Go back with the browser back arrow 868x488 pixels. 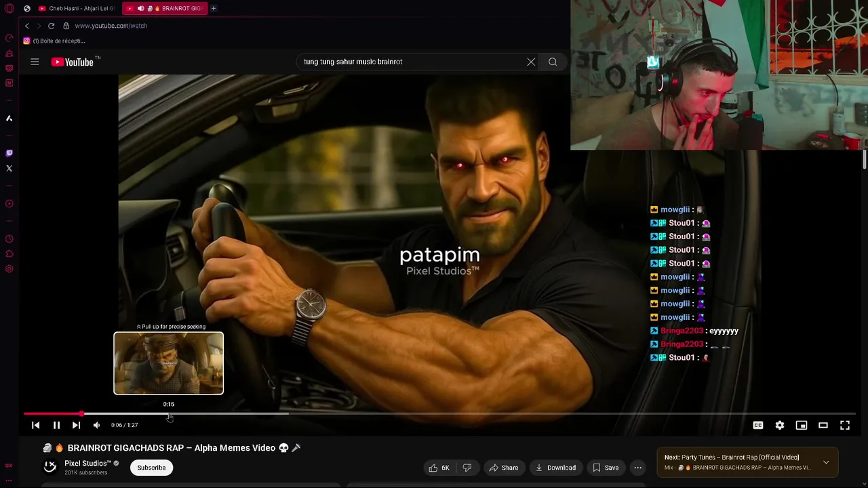coord(27,26)
